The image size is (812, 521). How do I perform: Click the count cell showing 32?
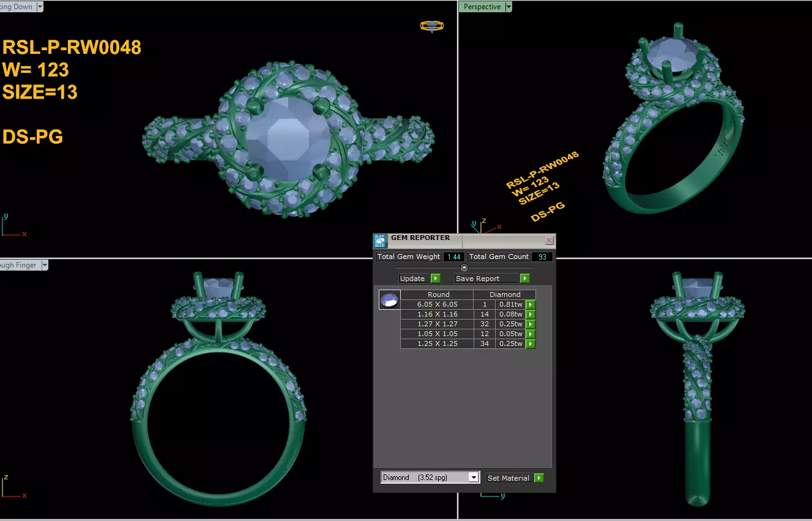(x=485, y=324)
